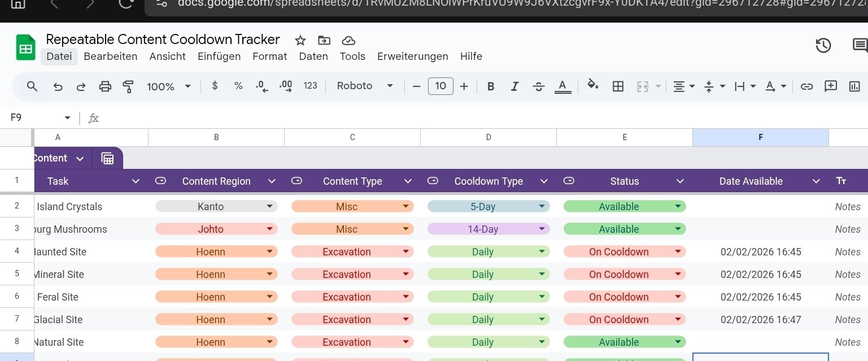The image size is (868, 361).
Task: Click the undo arrow icon
Action: click(58, 86)
